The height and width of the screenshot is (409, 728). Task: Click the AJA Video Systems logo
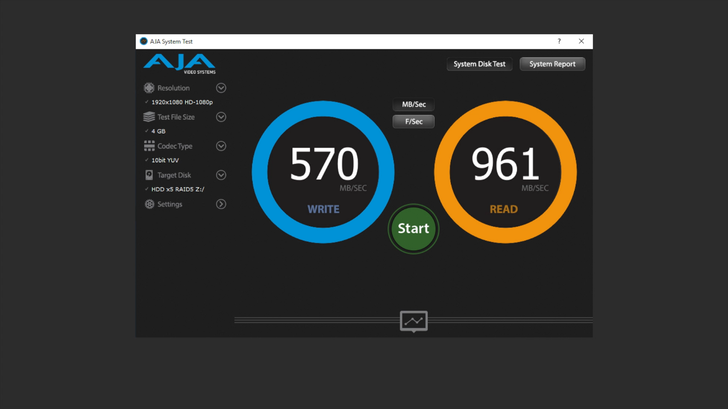(179, 63)
